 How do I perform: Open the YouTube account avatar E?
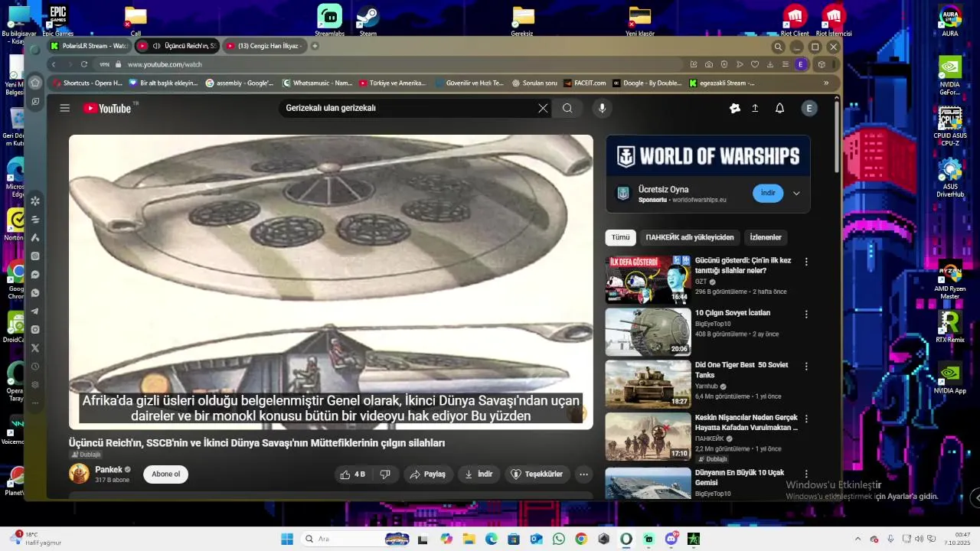[x=808, y=109]
